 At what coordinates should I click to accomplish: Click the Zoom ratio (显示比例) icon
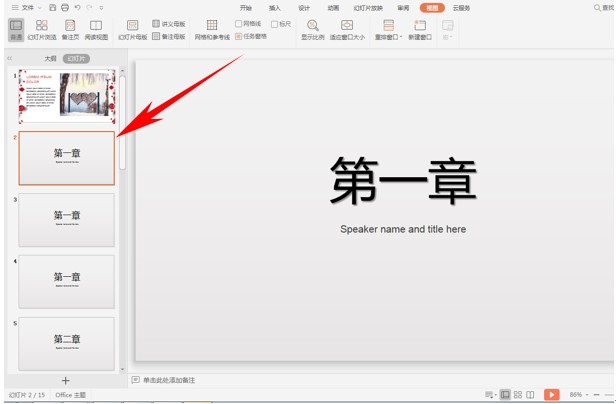tap(313, 29)
